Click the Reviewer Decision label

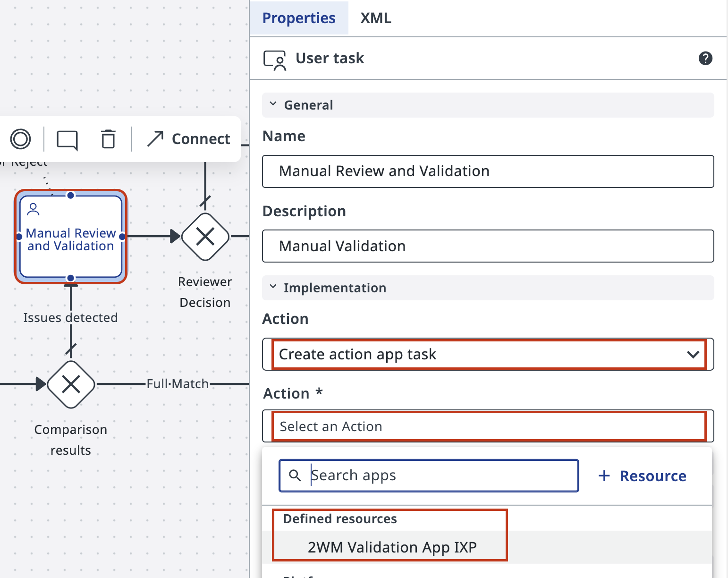pyautogui.click(x=205, y=292)
